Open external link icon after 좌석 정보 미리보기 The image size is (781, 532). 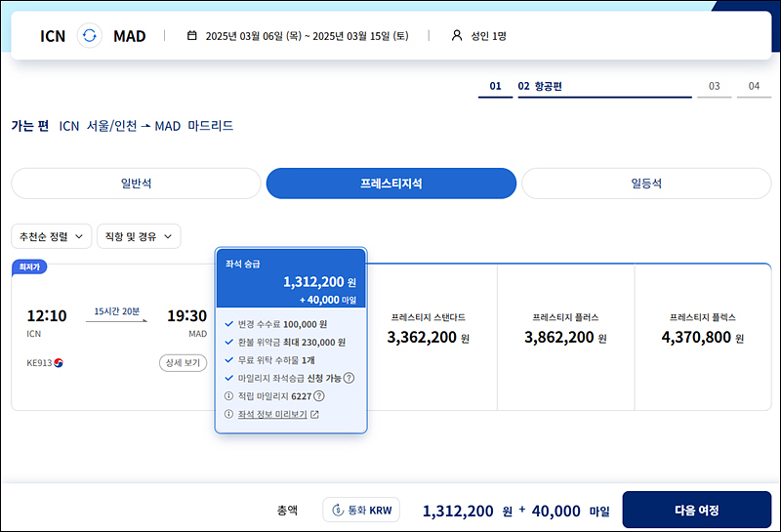click(x=314, y=415)
